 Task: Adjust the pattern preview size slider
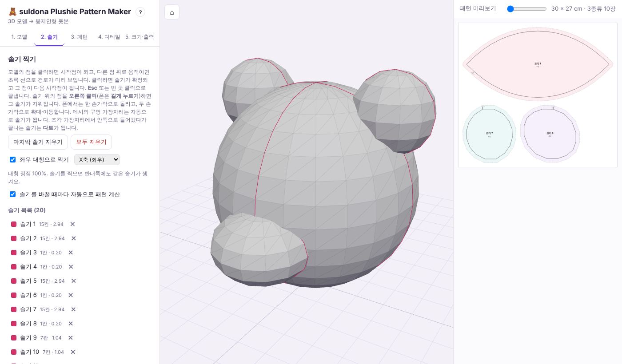tap(527, 9)
